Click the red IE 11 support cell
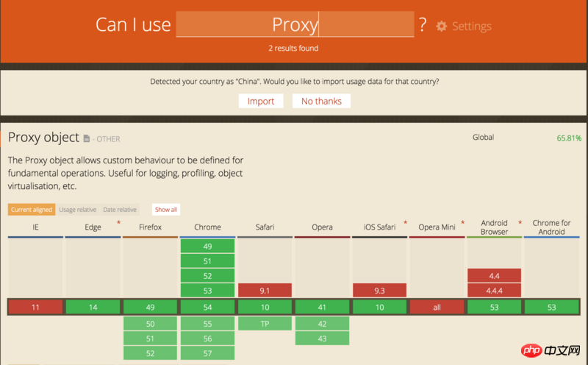This screenshot has width=588, height=365. pyautogui.click(x=35, y=307)
